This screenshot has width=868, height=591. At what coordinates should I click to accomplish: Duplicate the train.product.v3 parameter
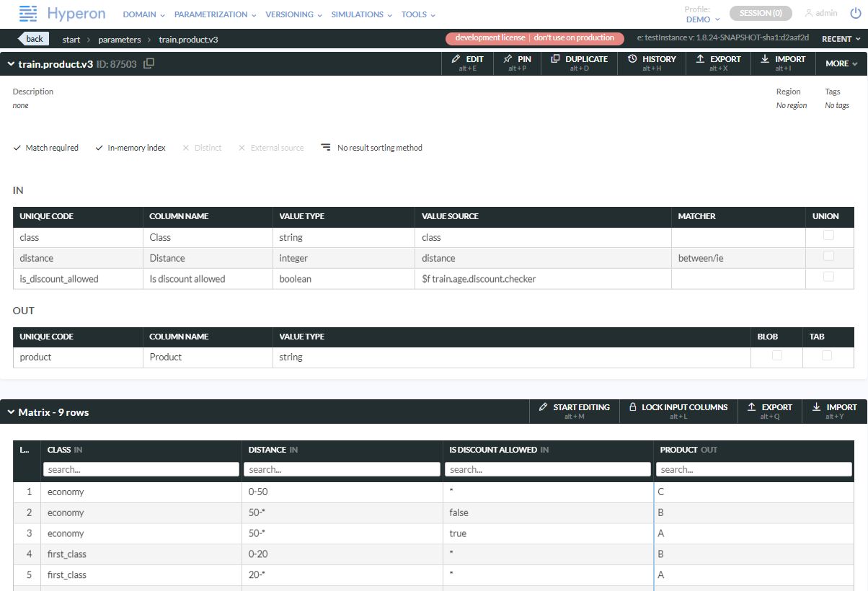tap(579, 63)
